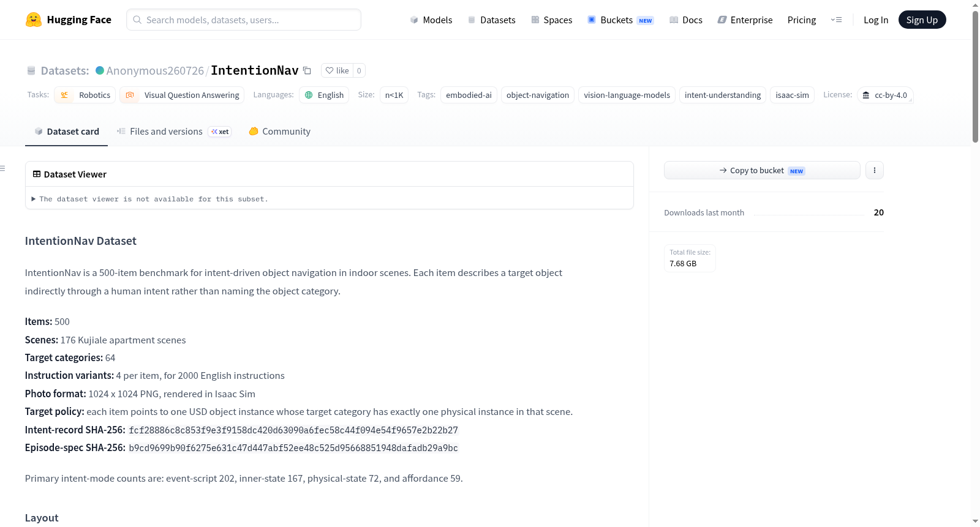Viewport: 980px width, 527px height.
Task: Click the Datasets breadcrumb link
Action: (x=65, y=70)
